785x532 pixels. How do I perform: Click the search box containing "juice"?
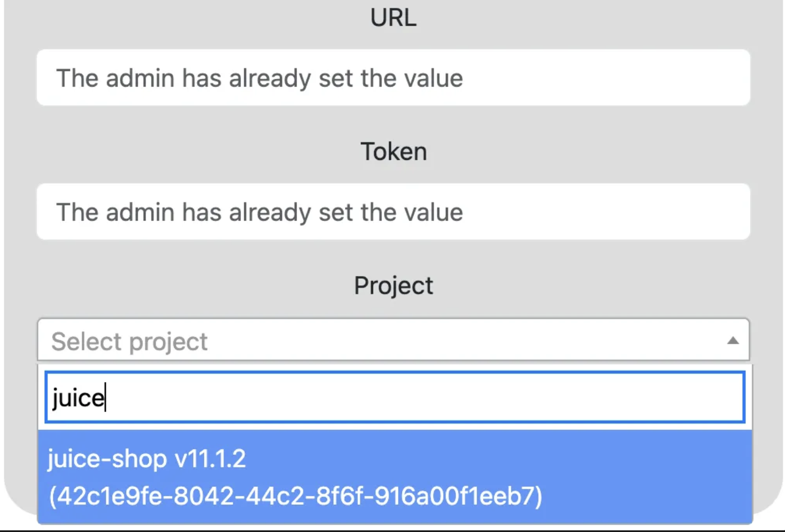(x=394, y=398)
